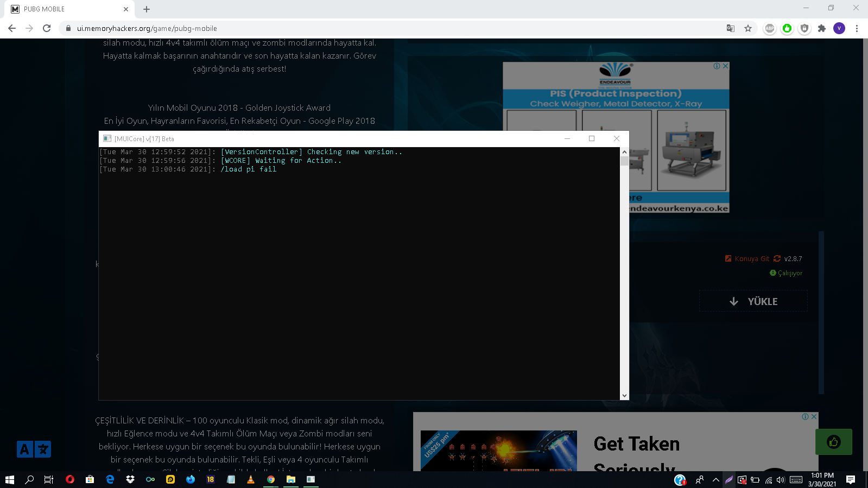Click the console scrollbar up arrow
The width and height of the screenshot is (868, 488).
coord(624,152)
